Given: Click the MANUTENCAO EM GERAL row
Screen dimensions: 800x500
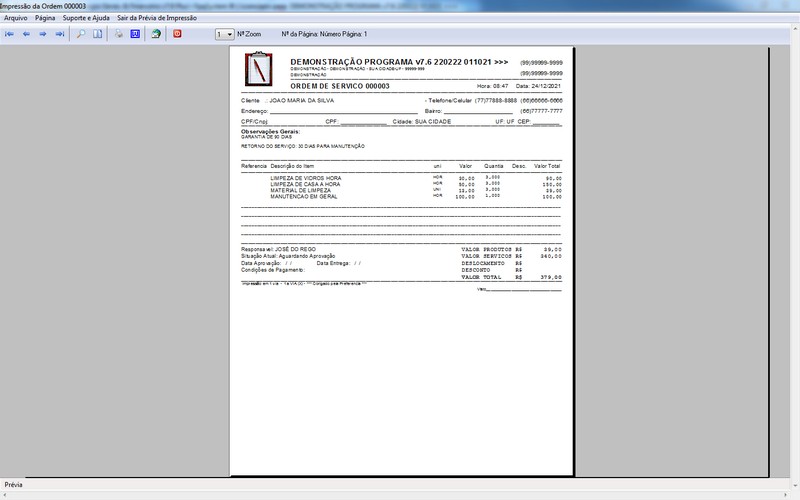Looking at the screenshot, I should [x=401, y=196].
